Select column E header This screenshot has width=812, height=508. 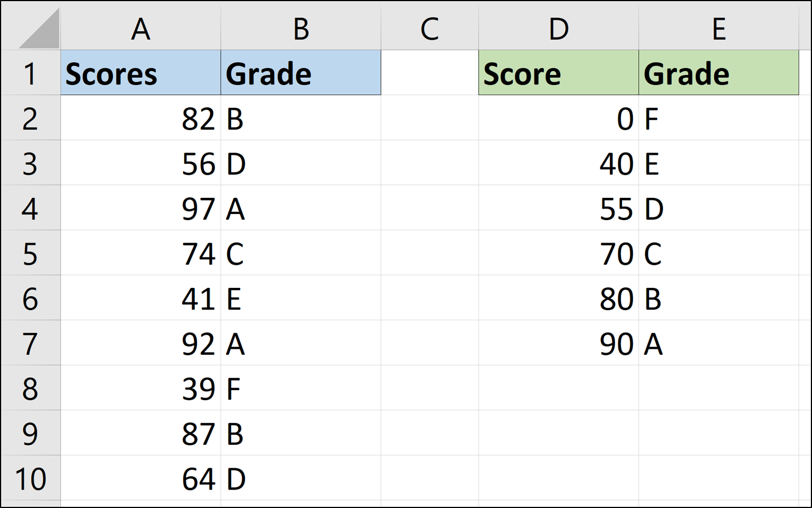point(719,29)
